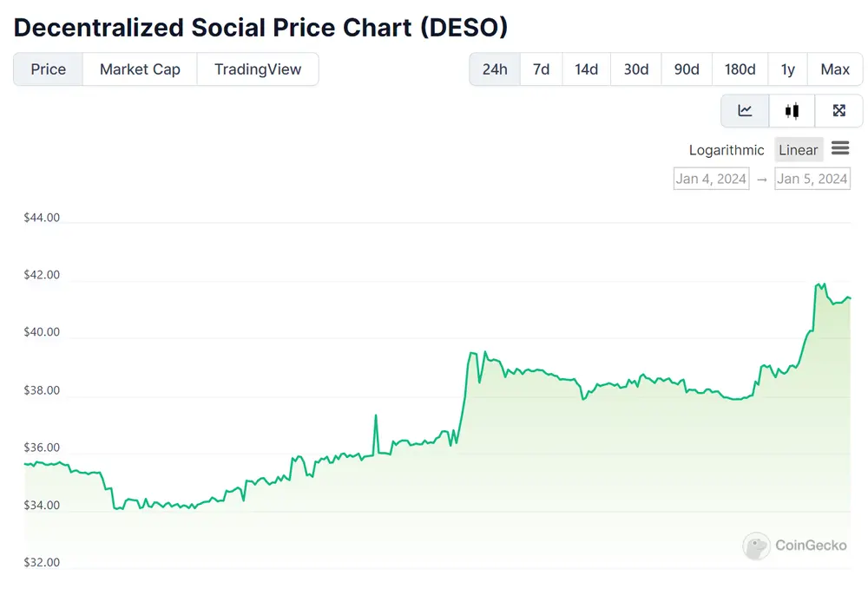Show Max price history
The height and width of the screenshot is (595, 868).
pyautogui.click(x=835, y=69)
